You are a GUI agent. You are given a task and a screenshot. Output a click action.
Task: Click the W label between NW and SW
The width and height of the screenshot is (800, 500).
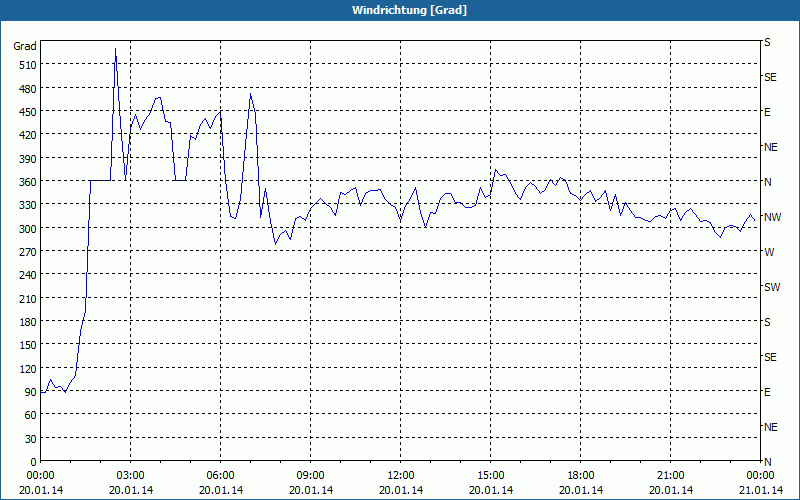(x=768, y=252)
